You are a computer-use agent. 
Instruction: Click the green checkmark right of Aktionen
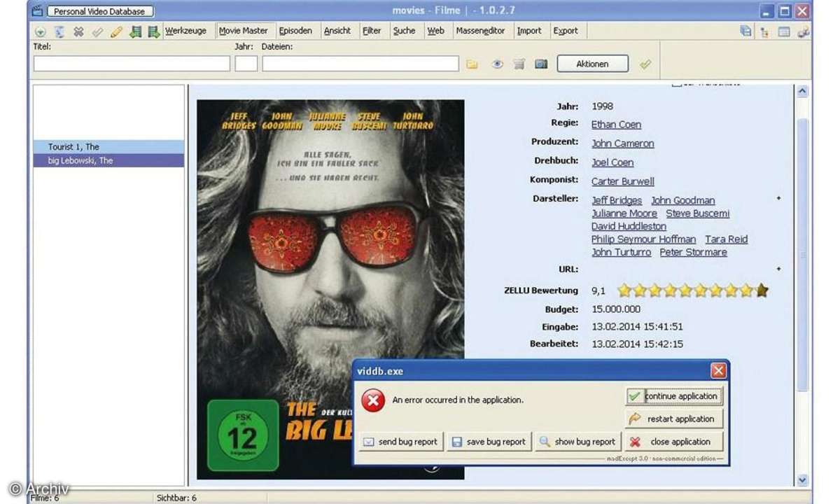click(645, 64)
